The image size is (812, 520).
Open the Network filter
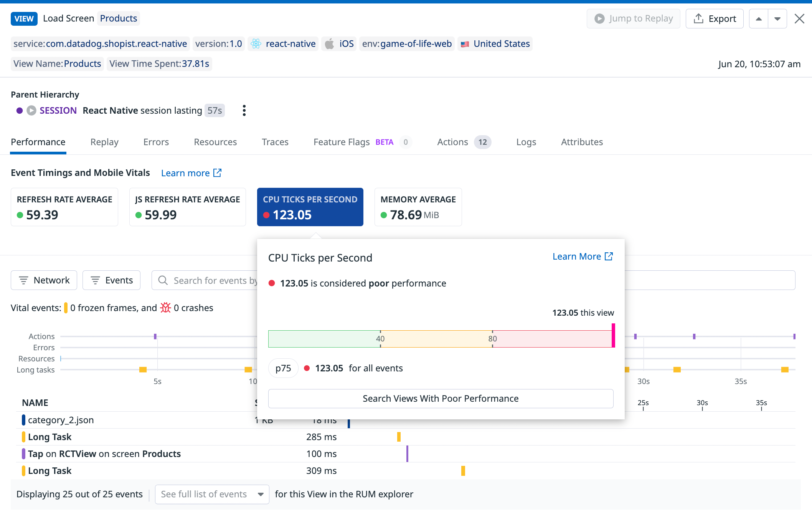pyautogui.click(x=44, y=280)
